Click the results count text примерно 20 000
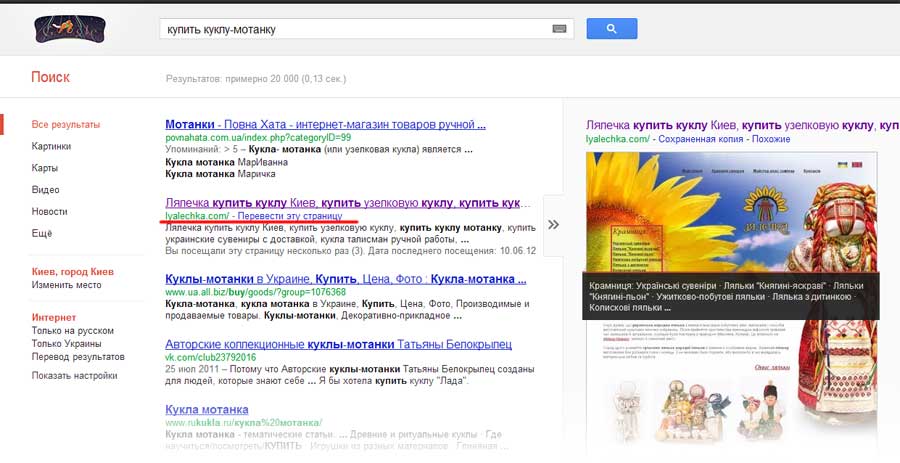Screen dimensions: 900x463 coord(256,79)
